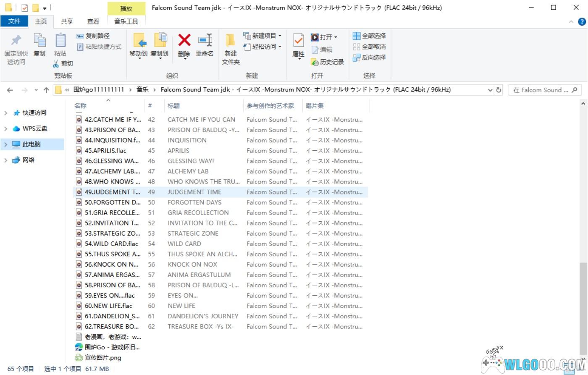Click the Rename (重命名) ribbon icon
The image size is (588, 375).
click(x=205, y=41)
